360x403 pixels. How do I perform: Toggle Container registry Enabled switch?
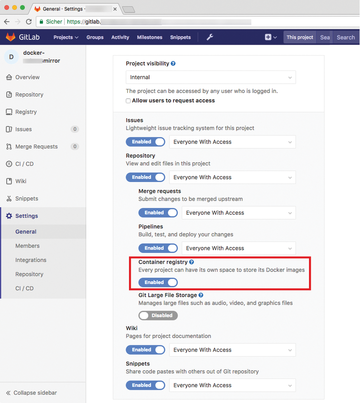coord(158,282)
